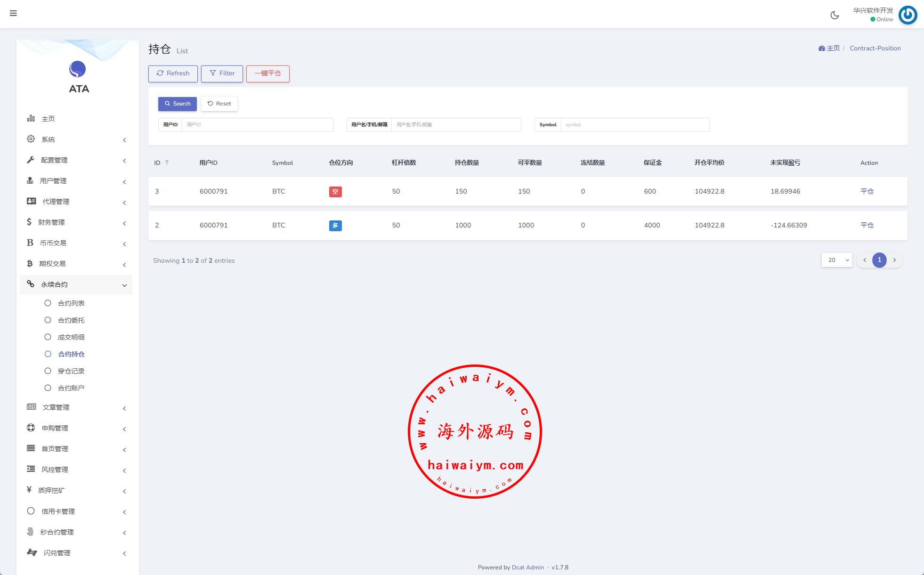This screenshot has width=924, height=575.
Task: Click the 系统 gear icon
Action: (x=31, y=139)
